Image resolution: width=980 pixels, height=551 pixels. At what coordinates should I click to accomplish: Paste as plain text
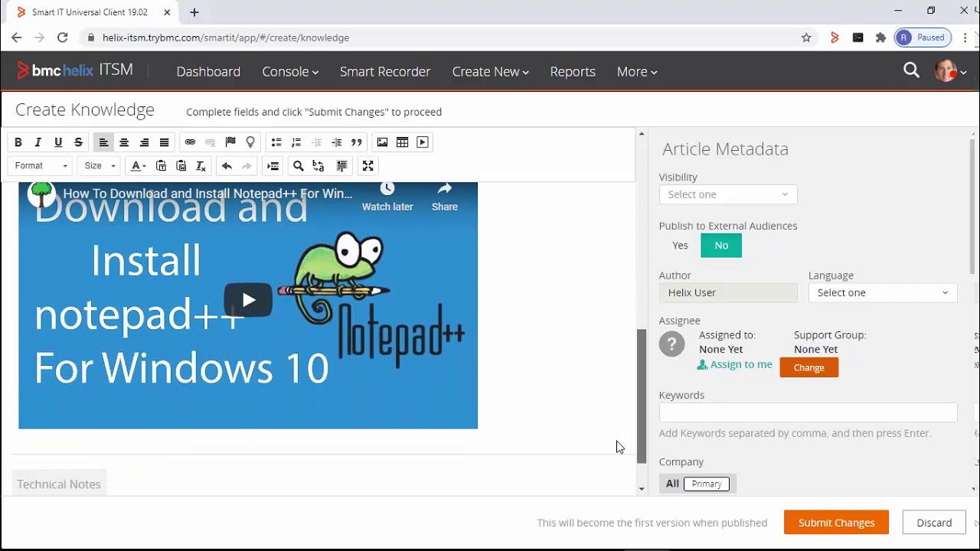(x=161, y=166)
